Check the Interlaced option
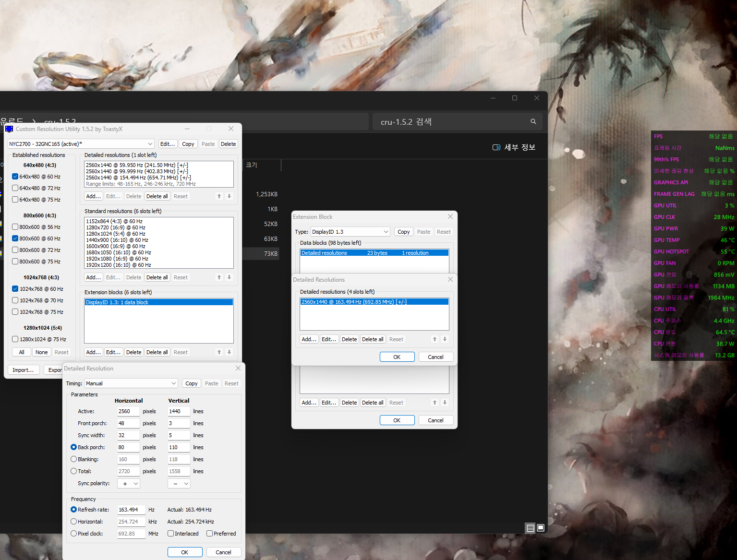 (x=171, y=534)
